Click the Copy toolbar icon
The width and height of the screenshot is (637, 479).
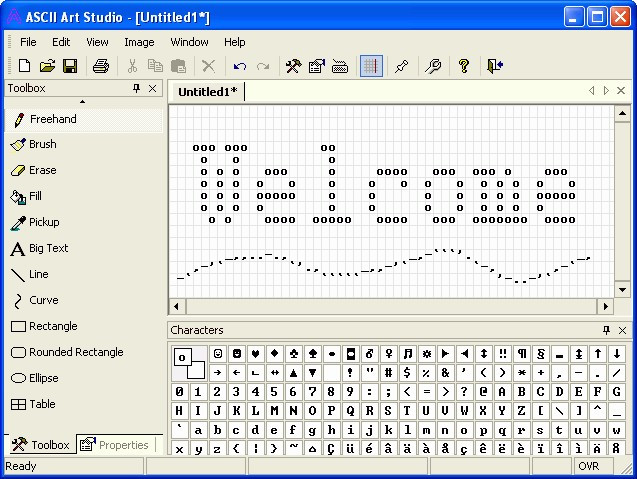click(155, 66)
